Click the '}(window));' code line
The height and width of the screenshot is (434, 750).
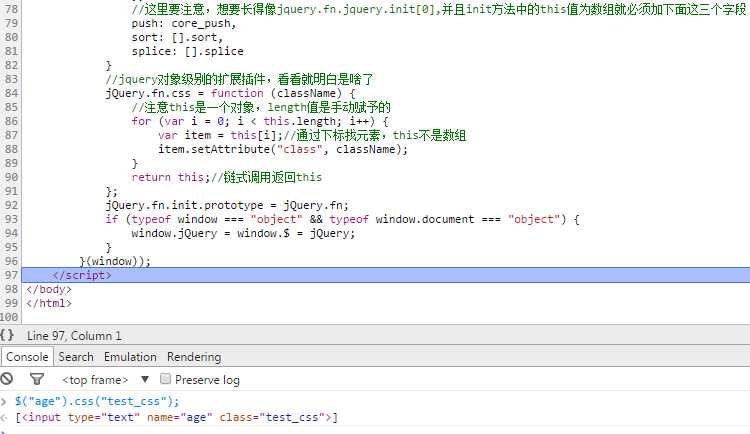click(115, 261)
